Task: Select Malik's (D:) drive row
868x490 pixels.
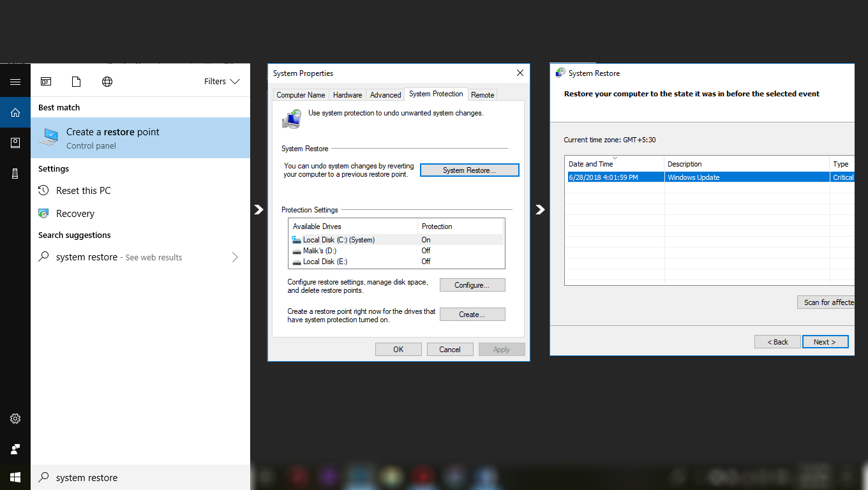Action: coord(396,251)
